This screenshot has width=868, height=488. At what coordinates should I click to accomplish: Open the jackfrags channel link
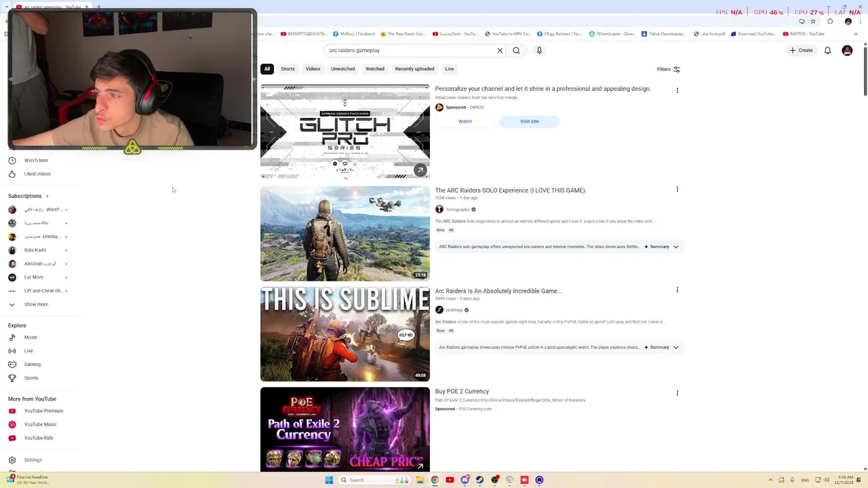point(454,310)
